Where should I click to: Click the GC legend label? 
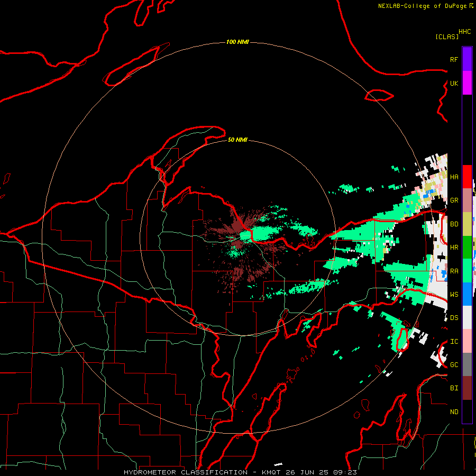pyautogui.click(x=454, y=364)
